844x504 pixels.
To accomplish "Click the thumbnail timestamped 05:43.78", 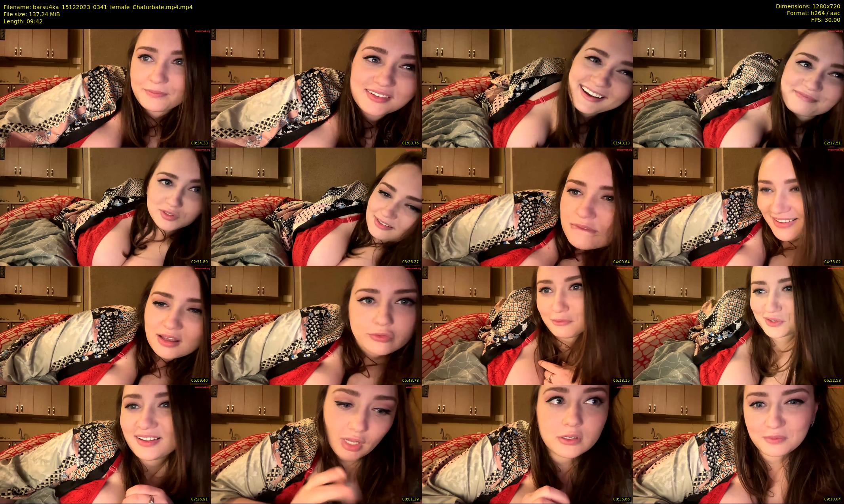I will tap(316, 325).
